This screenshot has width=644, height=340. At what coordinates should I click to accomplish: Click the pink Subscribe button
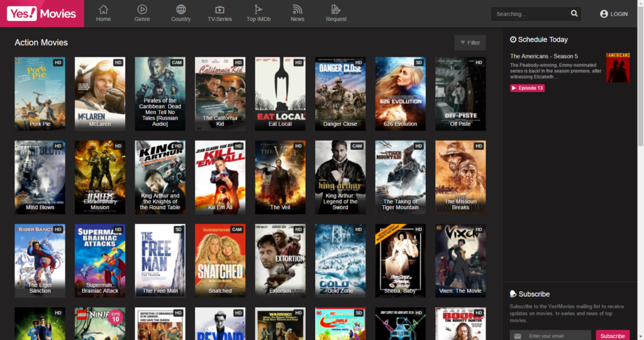click(x=613, y=336)
